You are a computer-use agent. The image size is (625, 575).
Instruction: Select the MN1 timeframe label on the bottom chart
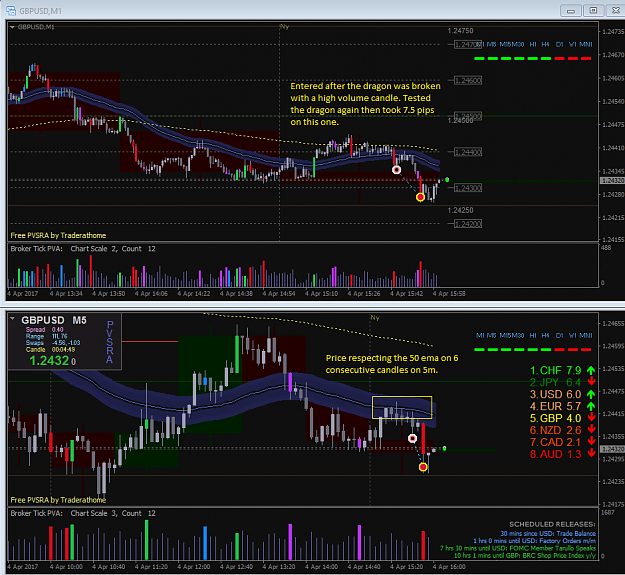tap(586, 336)
